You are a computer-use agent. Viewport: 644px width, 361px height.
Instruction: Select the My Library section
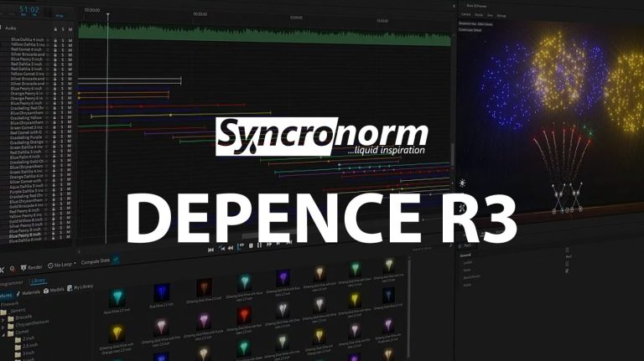click(85, 288)
